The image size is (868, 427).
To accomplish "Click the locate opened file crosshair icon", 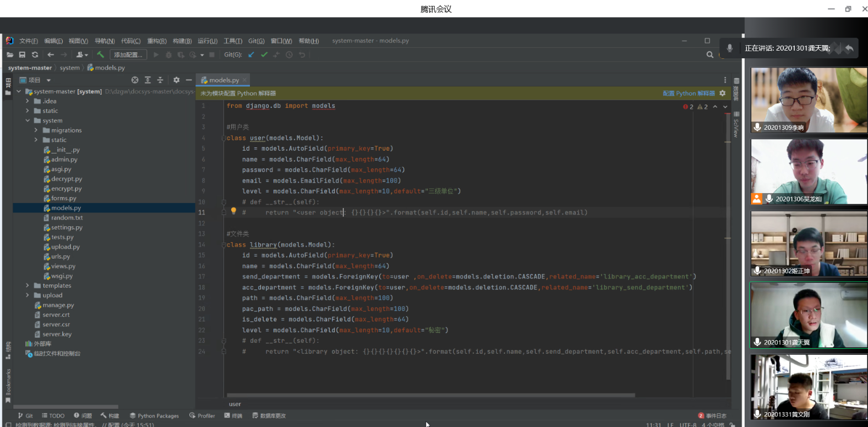I will (135, 80).
